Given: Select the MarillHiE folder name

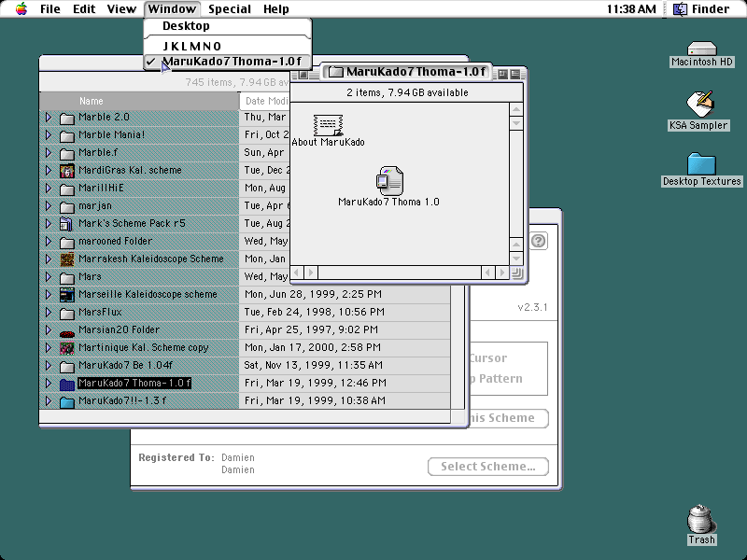Looking at the screenshot, I should (x=101, y=189).
